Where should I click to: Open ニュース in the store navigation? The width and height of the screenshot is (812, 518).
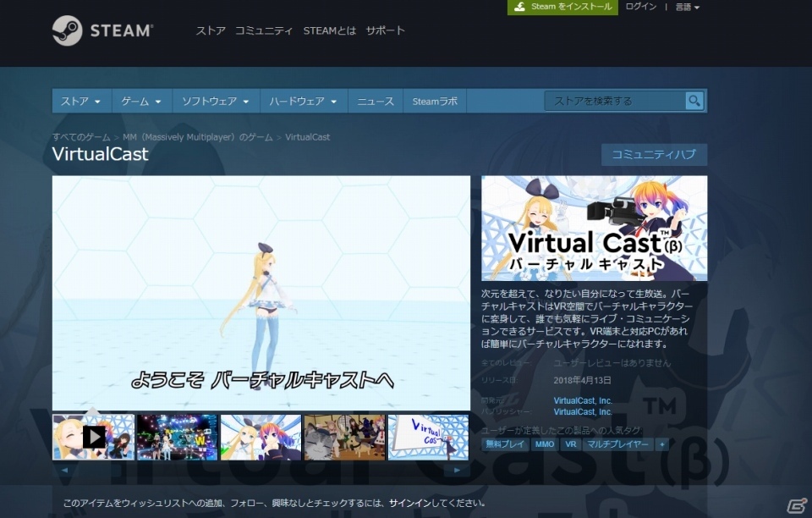(x=376, y=101)
